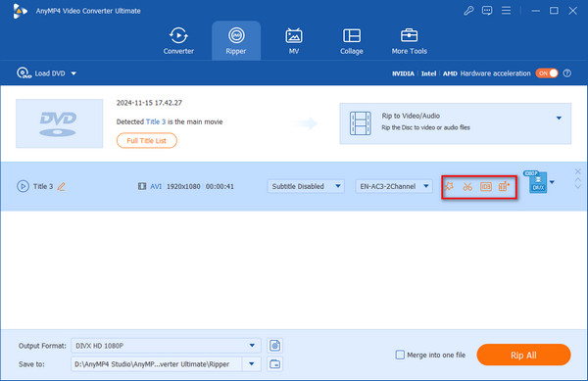Expand the Save to path dropdown arrow
This screenshot has width=588, height=381.
[252, 363]
